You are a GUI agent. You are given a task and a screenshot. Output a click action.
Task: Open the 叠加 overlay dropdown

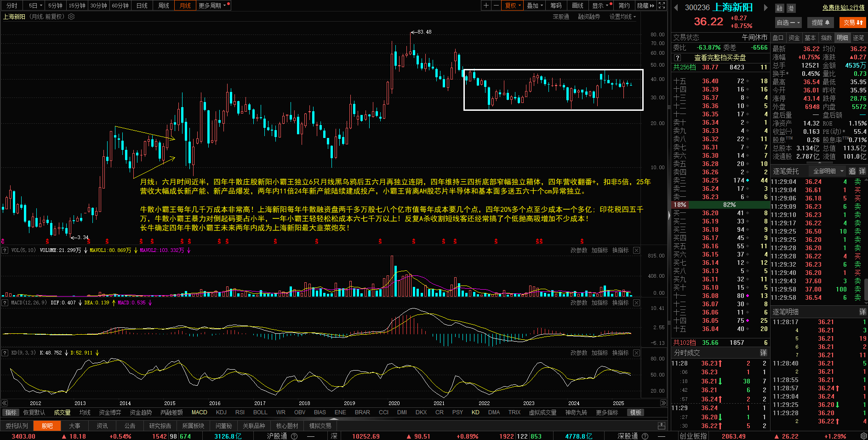click(x=535, y=6)
